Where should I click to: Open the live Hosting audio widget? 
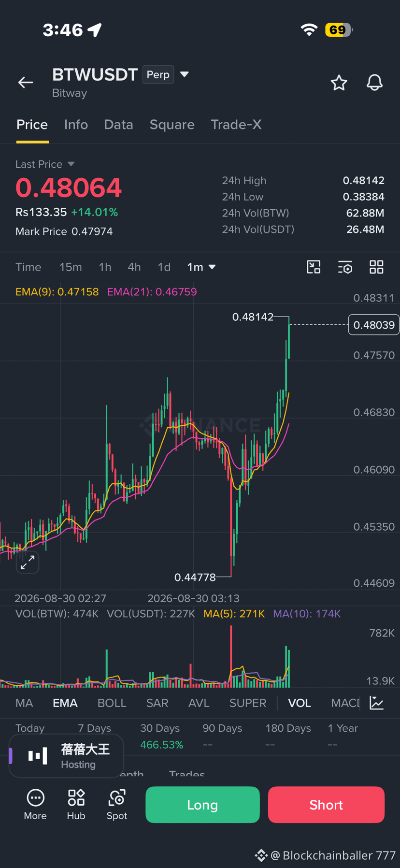67,756
